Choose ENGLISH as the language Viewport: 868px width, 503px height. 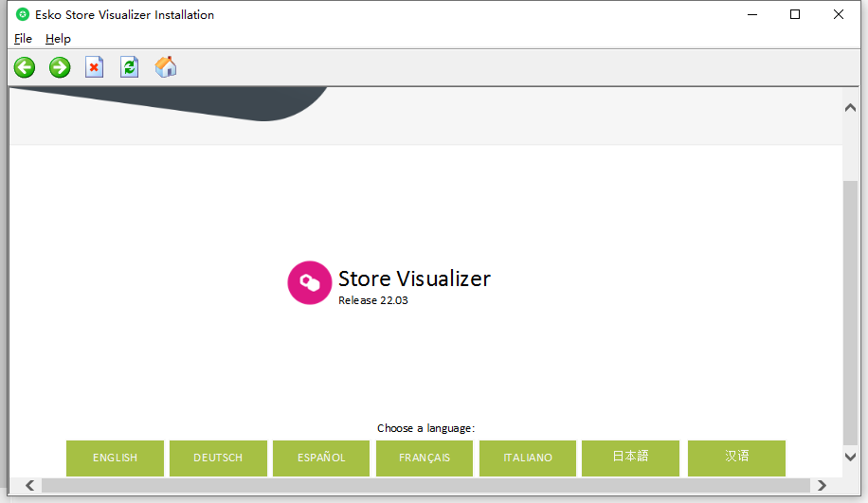tap(115, 458)
